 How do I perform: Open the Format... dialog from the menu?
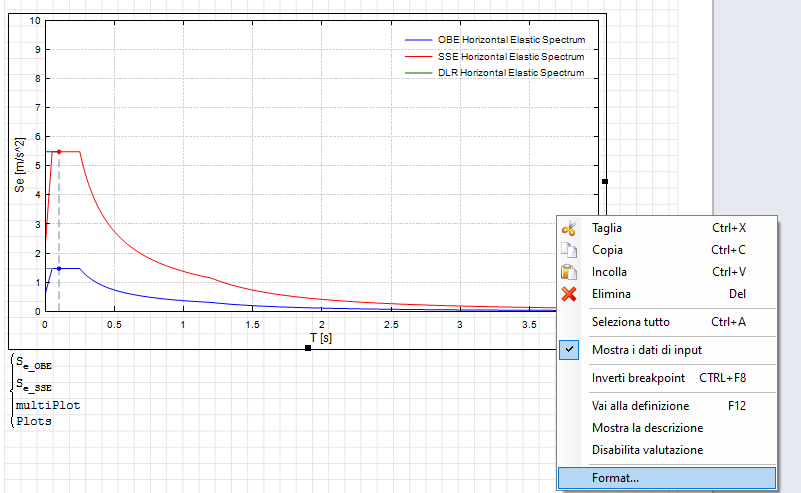(615, 478)
